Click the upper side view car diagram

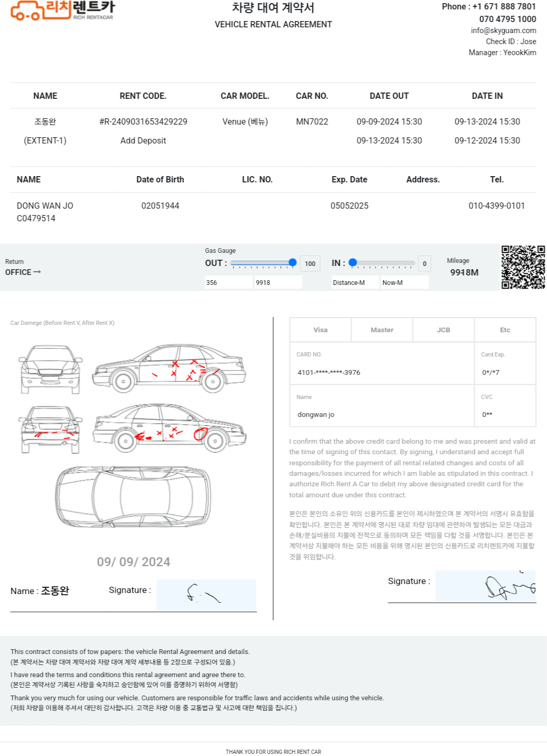coord(169,368)
